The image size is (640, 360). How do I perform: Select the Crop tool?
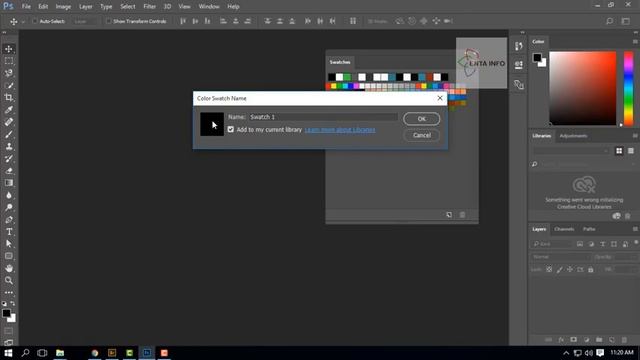tap(9, 98)
